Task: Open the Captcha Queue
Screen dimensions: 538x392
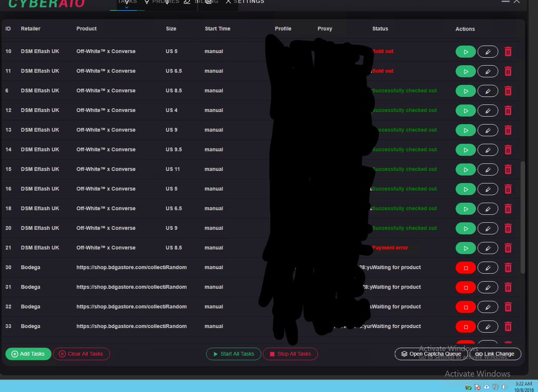Action: tap(431, 354)
